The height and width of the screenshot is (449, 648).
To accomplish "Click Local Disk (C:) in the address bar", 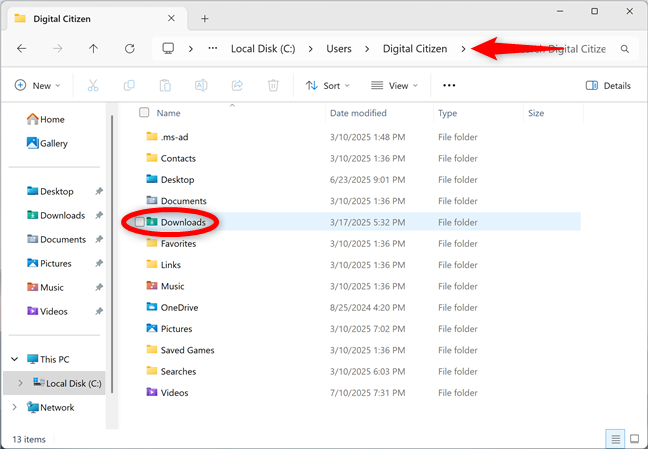I will click(x=263, y=49).
